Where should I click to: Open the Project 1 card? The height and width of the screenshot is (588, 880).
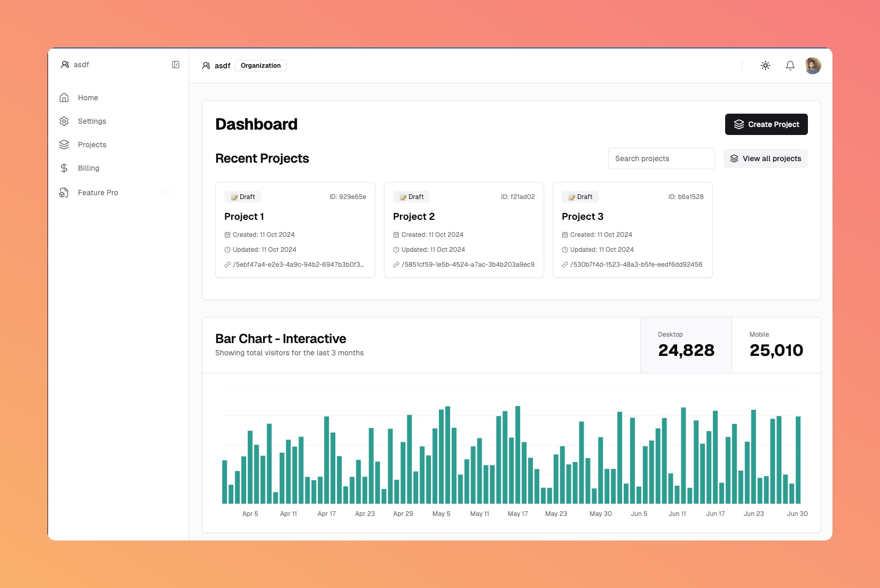(x=295, y=217)
